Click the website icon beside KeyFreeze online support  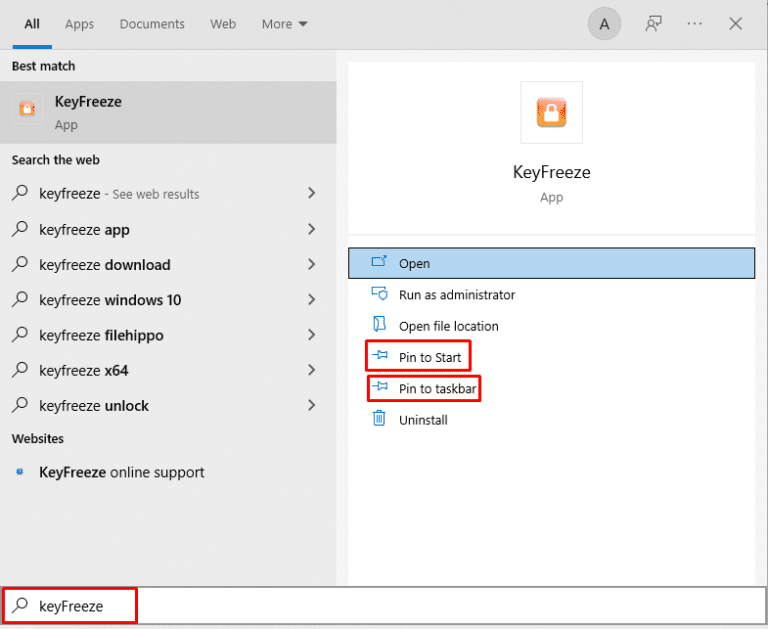click(x=20, y=472)
